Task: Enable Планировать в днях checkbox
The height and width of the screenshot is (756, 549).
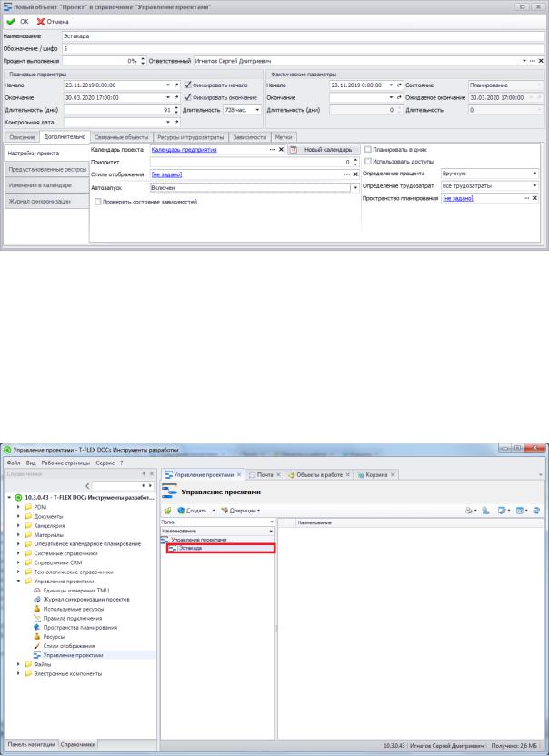Action: [x=368, y=149]
